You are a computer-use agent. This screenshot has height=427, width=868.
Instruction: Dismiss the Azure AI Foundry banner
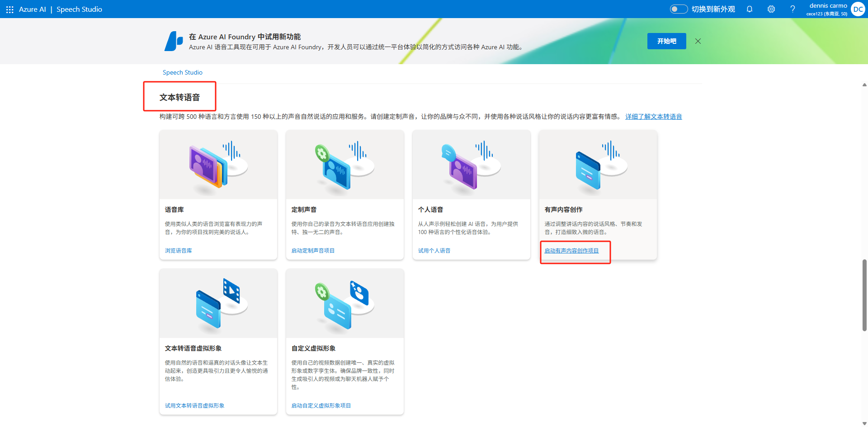click(698, 41)
